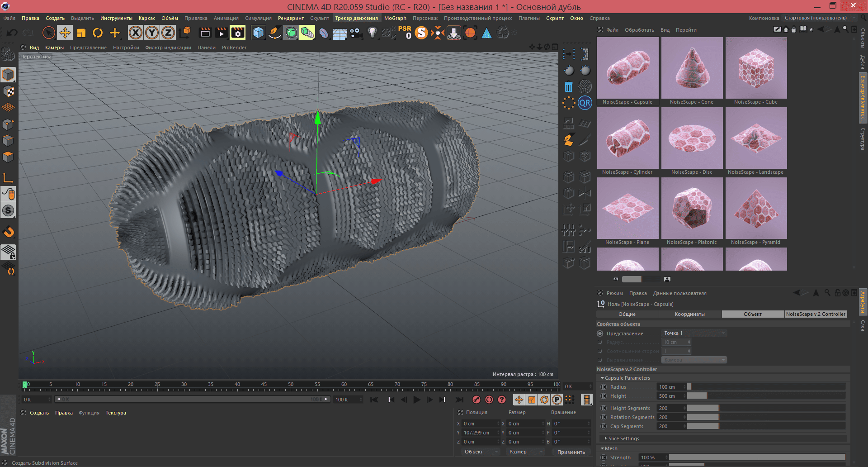Screen dimensions: 868x467
Task: Click the QR round icon
Action: (585, 103)
